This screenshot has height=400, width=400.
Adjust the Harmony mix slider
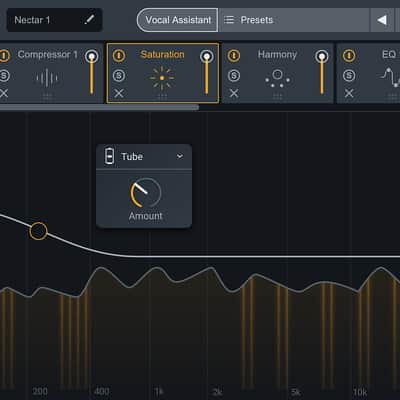(x=322, y=72)
